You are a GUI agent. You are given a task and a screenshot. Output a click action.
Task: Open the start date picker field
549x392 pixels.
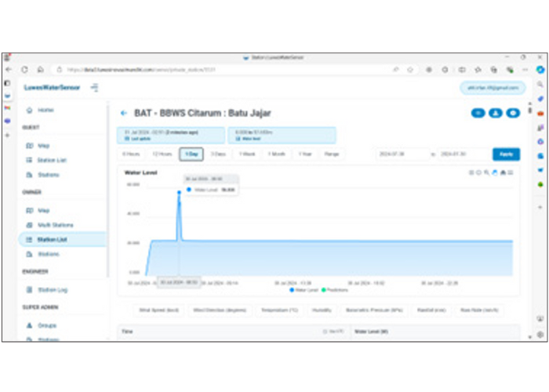tap(400, 154)
